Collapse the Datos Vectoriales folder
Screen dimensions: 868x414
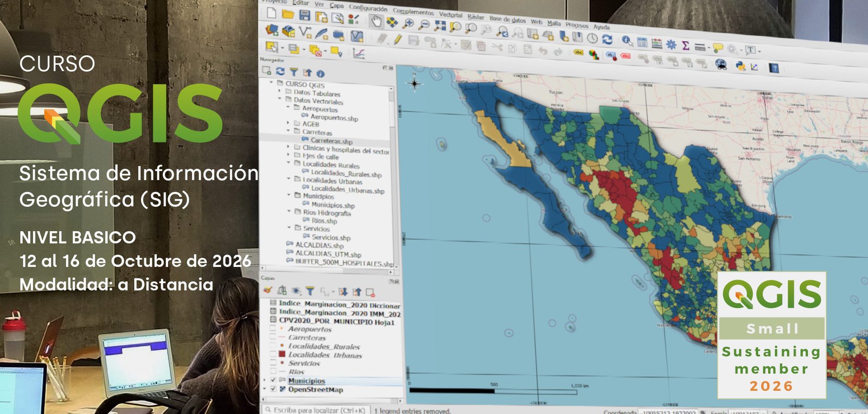tap(280, 98)
